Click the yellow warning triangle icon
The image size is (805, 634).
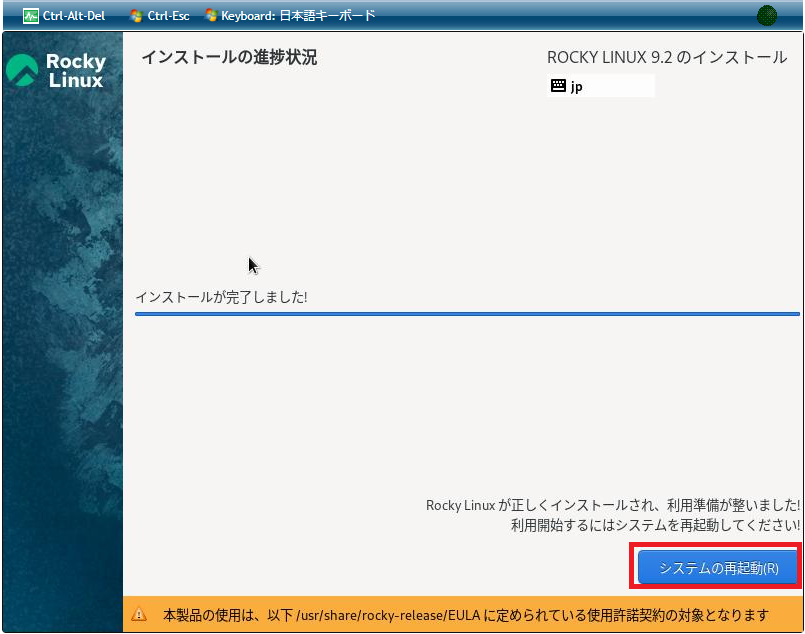(139, 615)
